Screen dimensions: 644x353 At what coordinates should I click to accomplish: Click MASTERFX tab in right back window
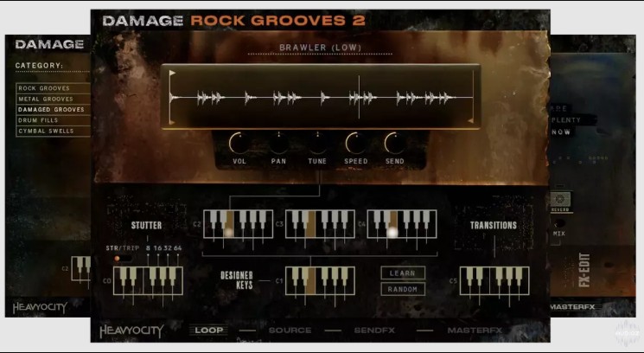pos(572,307)
